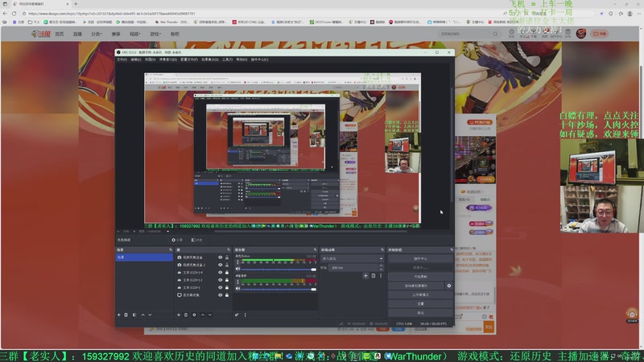This screenshot has width=644, height=362.
Task: Open Douyu 直播 navigation tab
Action: [77, 34]
